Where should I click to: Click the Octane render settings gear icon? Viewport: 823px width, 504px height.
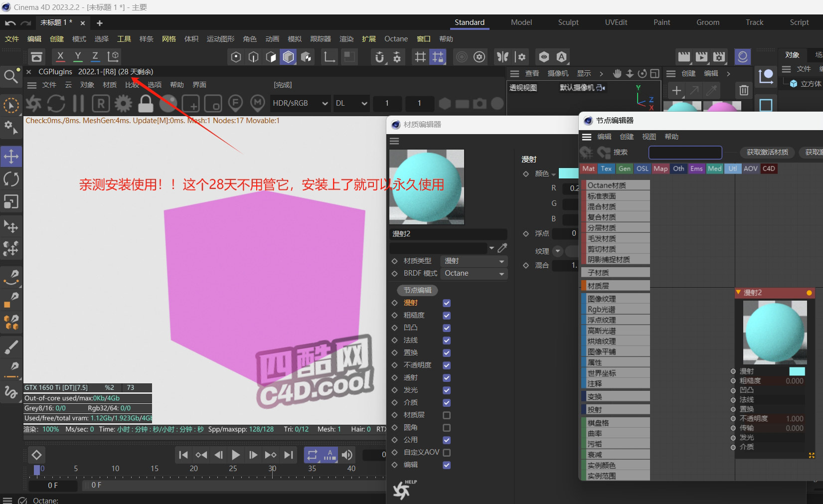pos(123,103)
